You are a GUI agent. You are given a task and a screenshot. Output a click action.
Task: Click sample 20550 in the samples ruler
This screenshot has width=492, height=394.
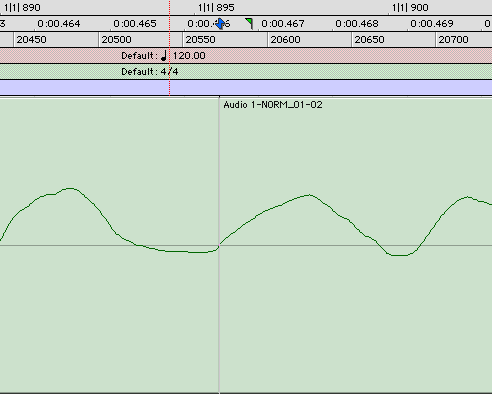[200, 40]
